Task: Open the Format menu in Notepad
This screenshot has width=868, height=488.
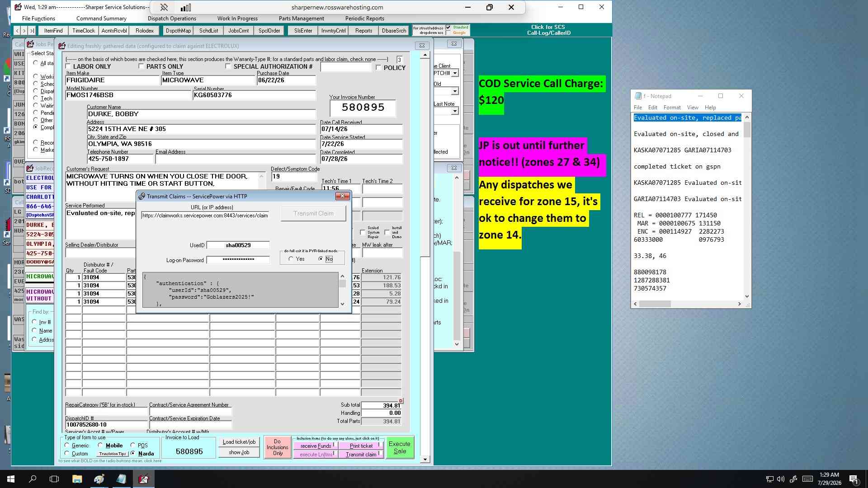Action: tap(672, 108)
